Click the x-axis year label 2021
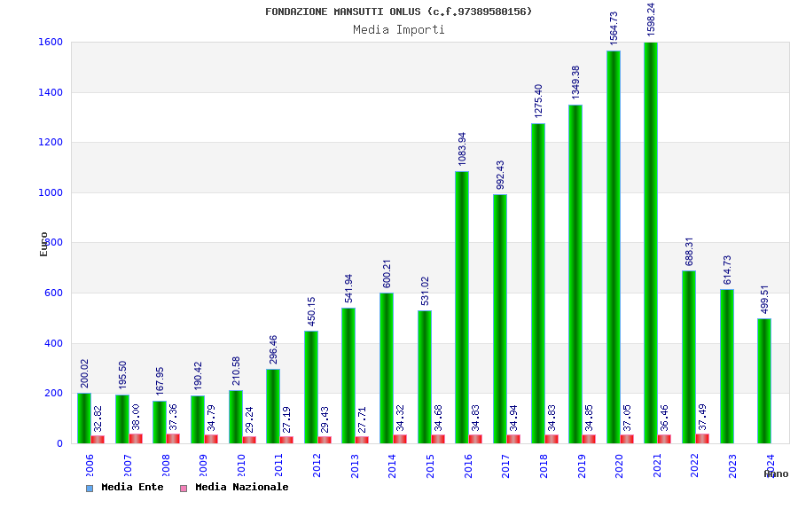The height and width of the screenshot is (532, 798). click(657, 465)
